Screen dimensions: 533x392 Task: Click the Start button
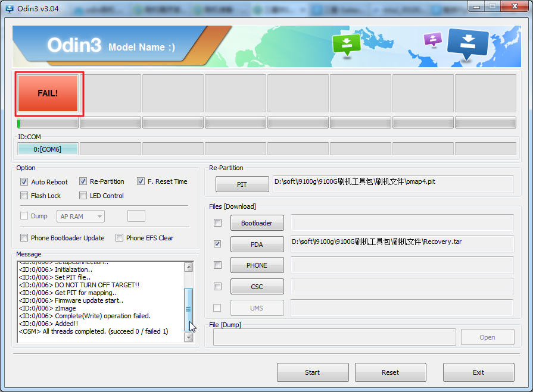pyautogui.click(x=313, y=372)
